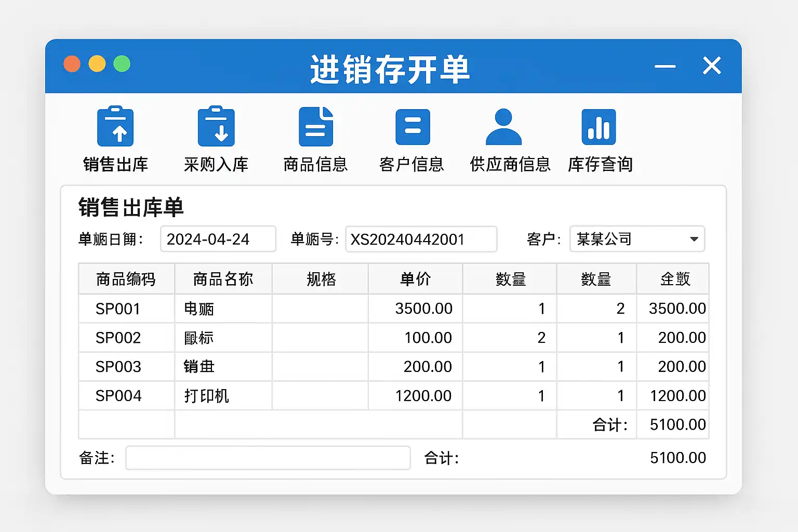Click the date field showing 2024-04-24
798x532 pixels.
[218, 239]
